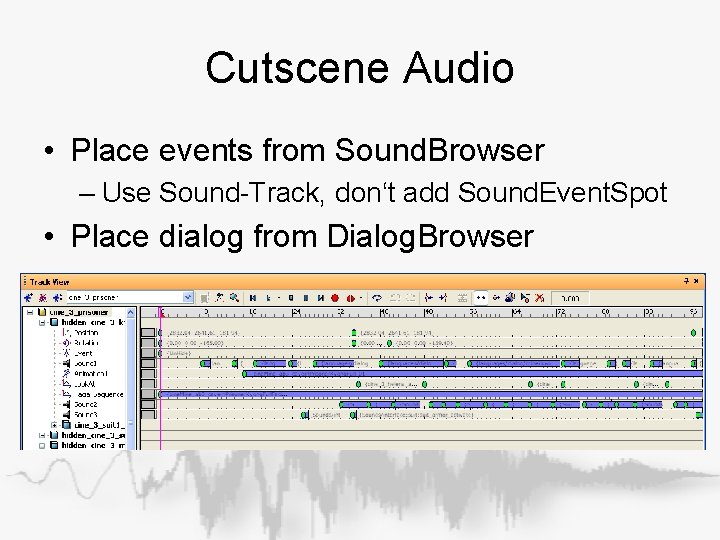Select cine_3_prisoner in the tree
Screen dimensions: 720x540
point(79,312)
